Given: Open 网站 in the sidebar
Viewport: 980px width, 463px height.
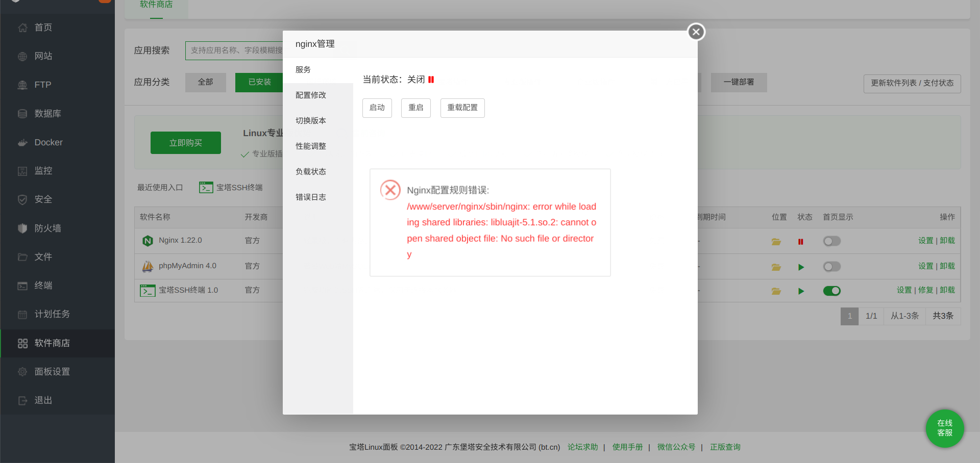Looking at the screenshot, I should pos(43,56).
